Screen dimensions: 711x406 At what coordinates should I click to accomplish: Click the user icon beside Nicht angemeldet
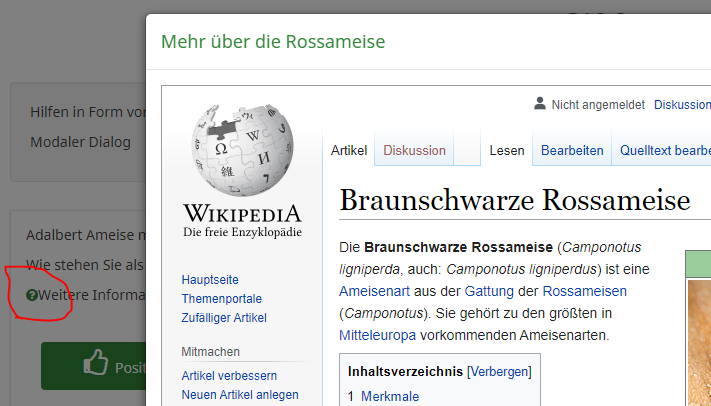point(540,103)
